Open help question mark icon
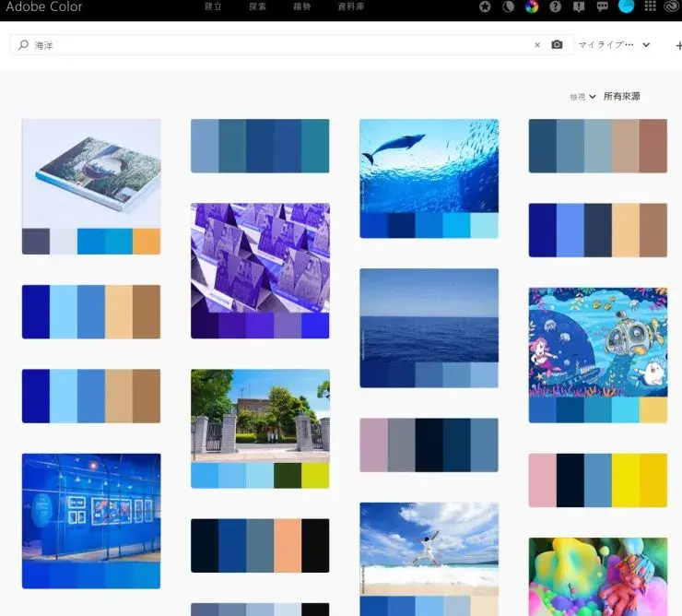The width and height of the screenshot is (682, 616). click(556, 6)
